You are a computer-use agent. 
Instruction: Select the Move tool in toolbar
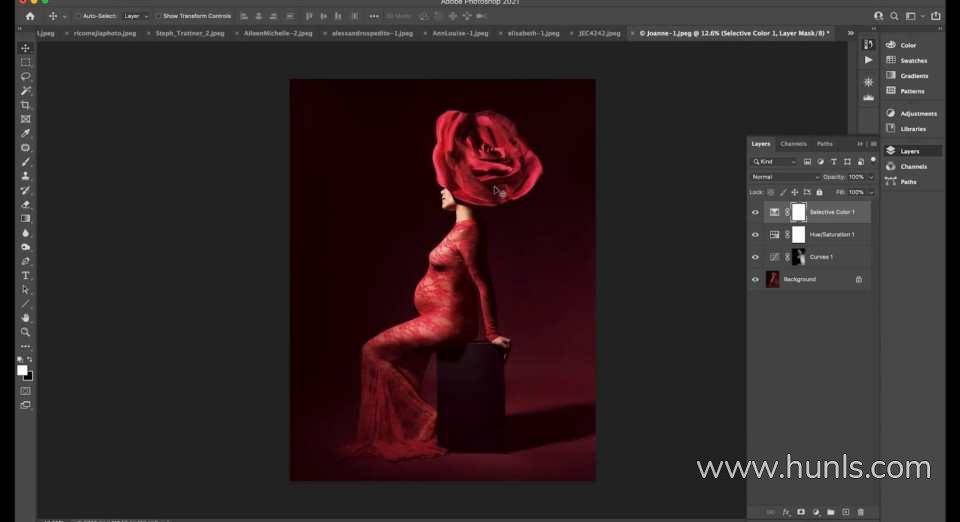click(x=25, y=48)
